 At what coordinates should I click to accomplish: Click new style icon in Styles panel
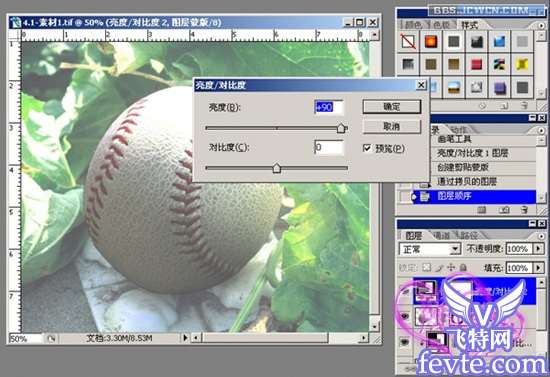click(504, 105)
